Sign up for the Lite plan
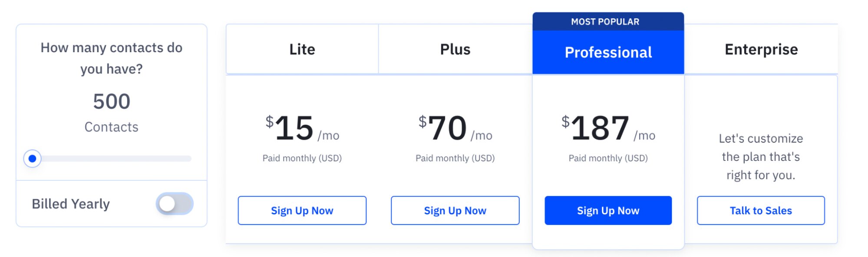This screenshot has height=257, width=868. pyautogui.click(x=302, y=210)
